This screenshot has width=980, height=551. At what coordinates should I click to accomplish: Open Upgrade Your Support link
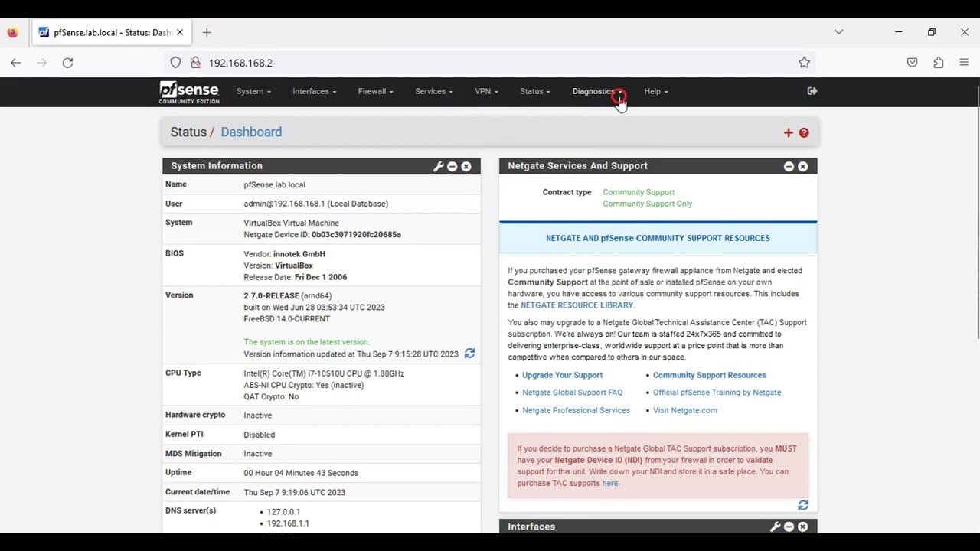pos(562,375)
